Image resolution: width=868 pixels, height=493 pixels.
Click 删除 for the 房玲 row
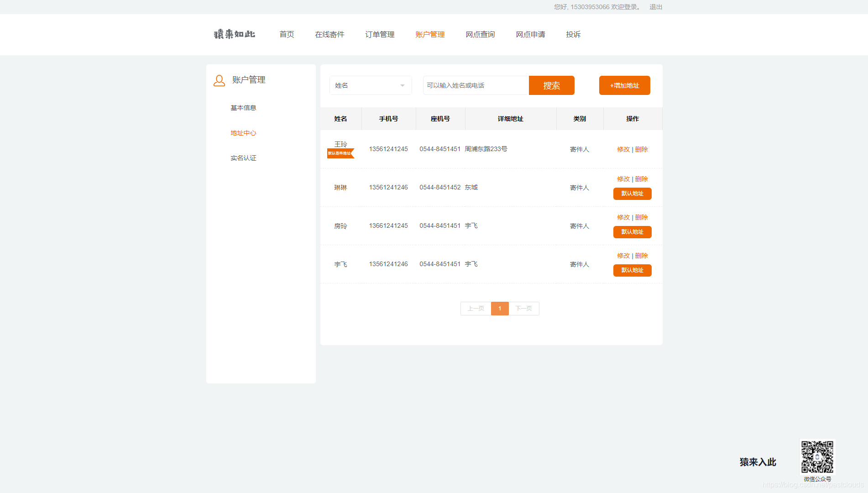pyautogui.click(x=641, y=217)
